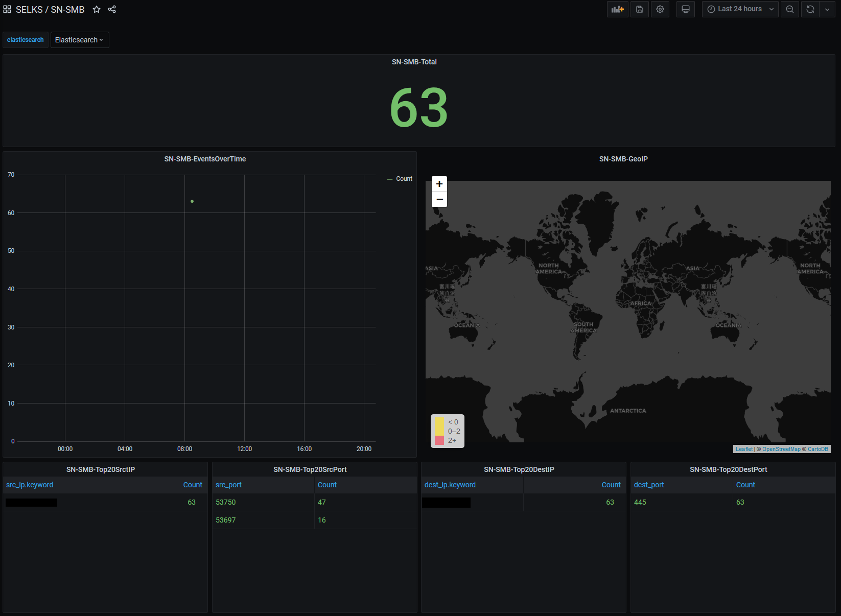Click the zoom out time range icon
The height and width of the screenshot is (616, 841).
pos(789,9)
